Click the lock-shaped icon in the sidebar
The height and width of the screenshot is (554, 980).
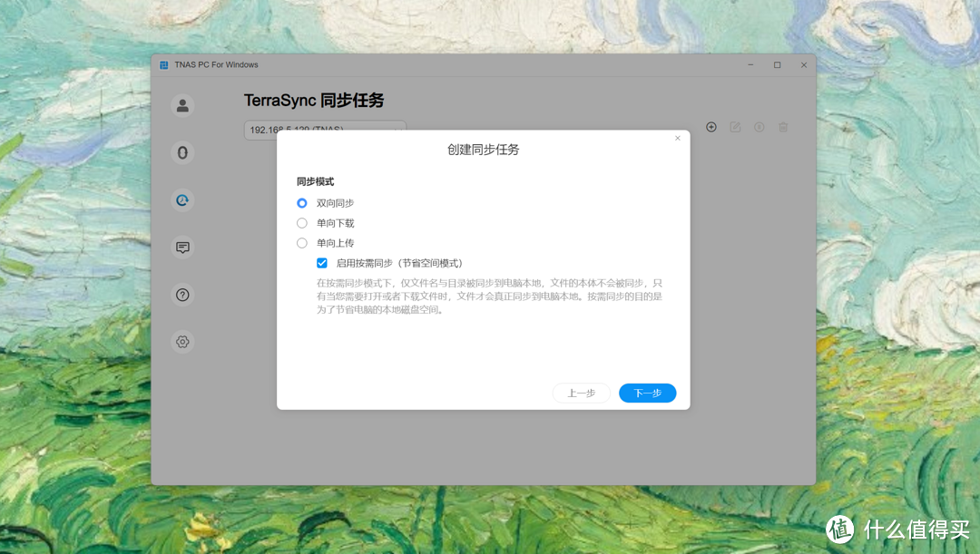(182, 152)
